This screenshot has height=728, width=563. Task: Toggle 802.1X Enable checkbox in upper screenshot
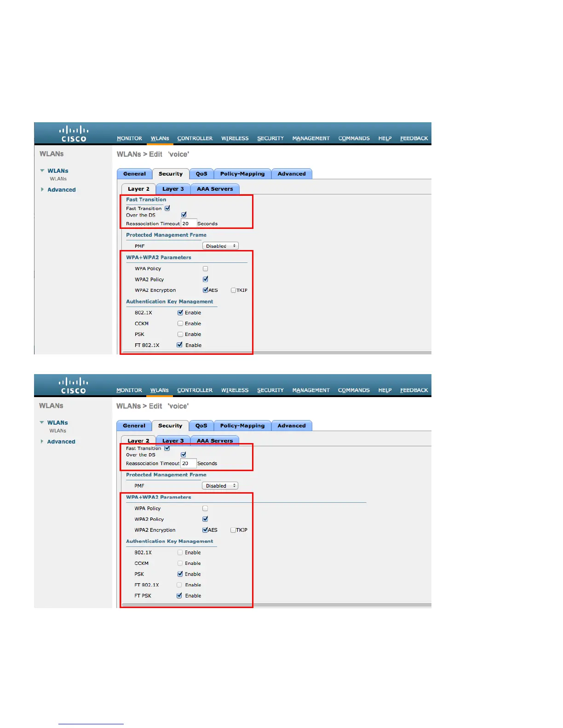click(x=180, y=313)
